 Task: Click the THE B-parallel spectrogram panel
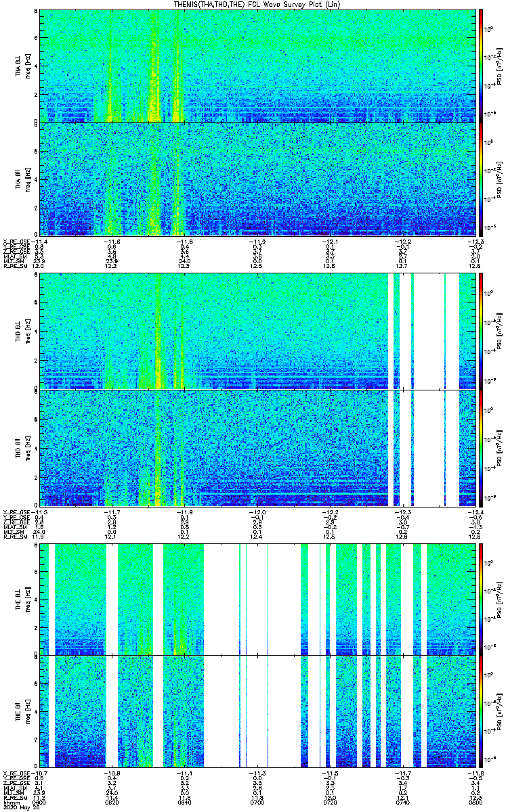point(258,712)
